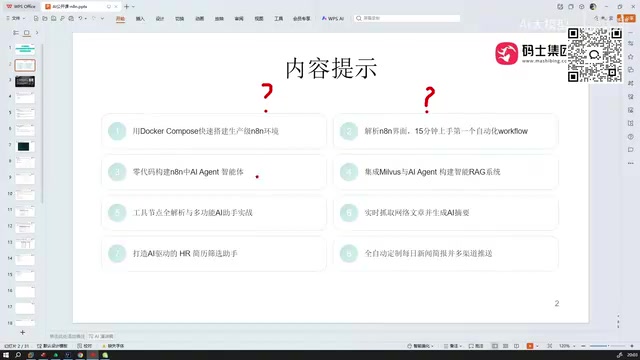
Task: Switch to normal view in status bar
Action: [x=495, y=346]
